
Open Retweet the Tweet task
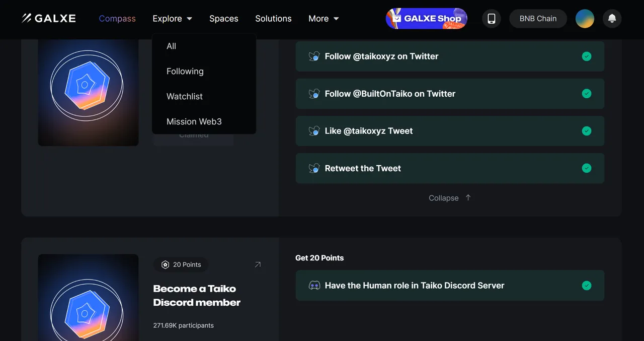(450, 168)
